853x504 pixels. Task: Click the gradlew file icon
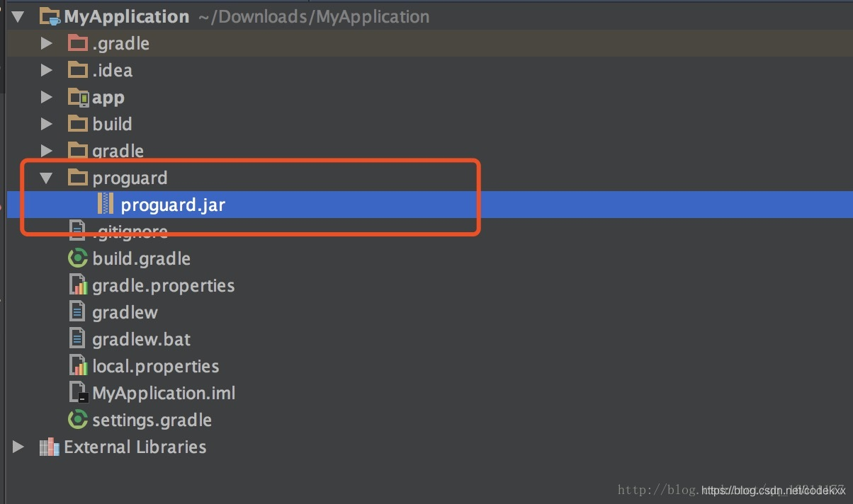pos(77,312)
